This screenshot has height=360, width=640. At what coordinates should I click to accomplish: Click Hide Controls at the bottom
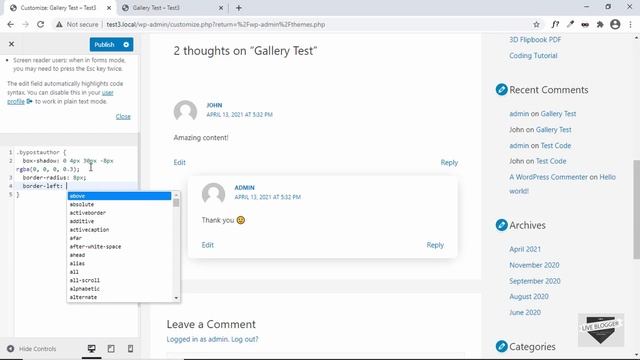[32, 349]
